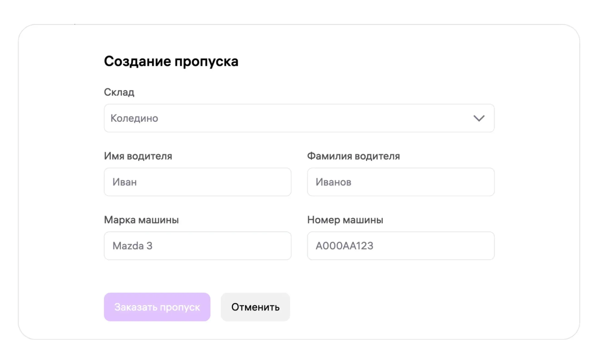The width and height of the screenshot is (598, 364).
Task: Click the Фамилия водителя label
Action: pos(353,156)
